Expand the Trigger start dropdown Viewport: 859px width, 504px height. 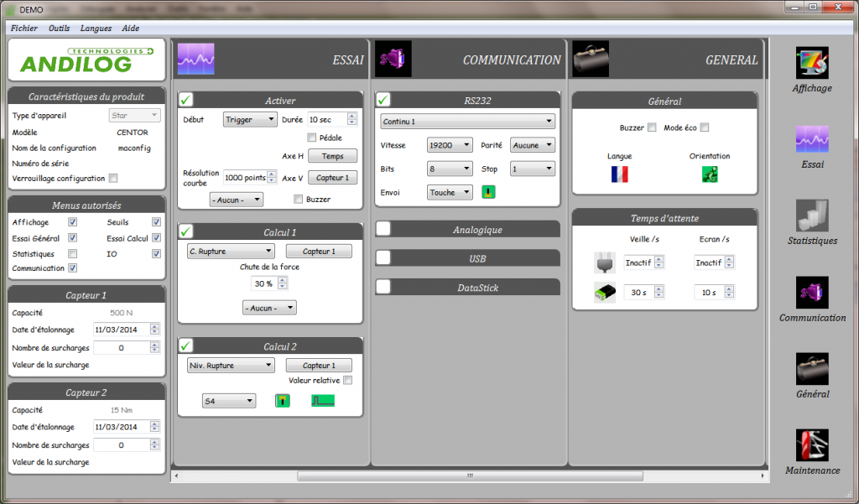(250, 120)
